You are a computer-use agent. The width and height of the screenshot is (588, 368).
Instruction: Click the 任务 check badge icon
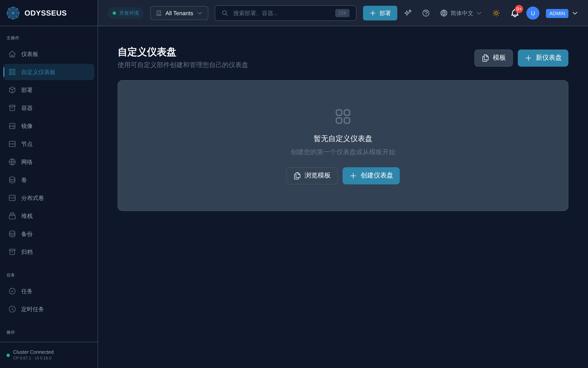[12, 291]
